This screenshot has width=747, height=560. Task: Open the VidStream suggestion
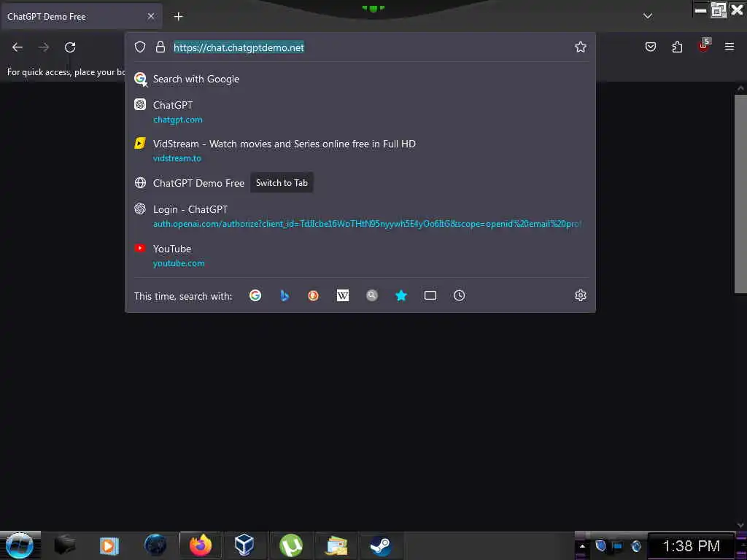pos(360,150)
